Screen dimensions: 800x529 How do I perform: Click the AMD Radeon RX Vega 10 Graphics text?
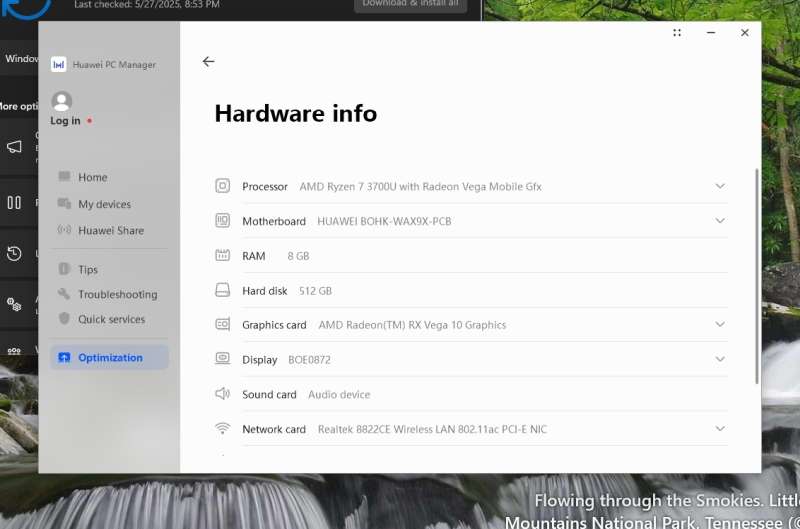(412, 325)
